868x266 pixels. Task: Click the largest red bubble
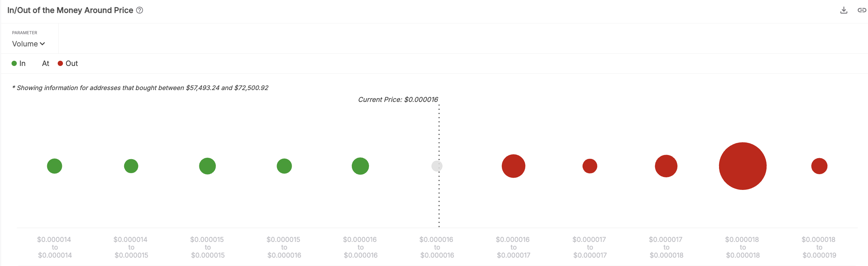point(742,166)
